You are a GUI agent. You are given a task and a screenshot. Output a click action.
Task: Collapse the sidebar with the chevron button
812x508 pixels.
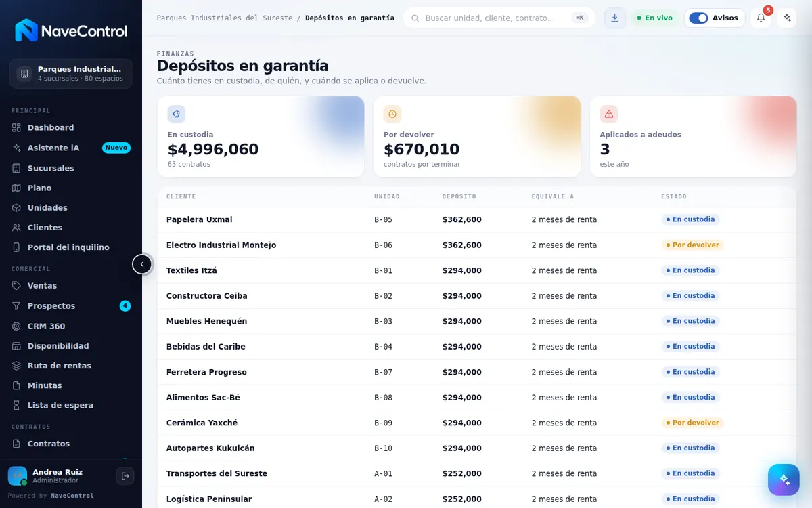[x=142, y=264]
